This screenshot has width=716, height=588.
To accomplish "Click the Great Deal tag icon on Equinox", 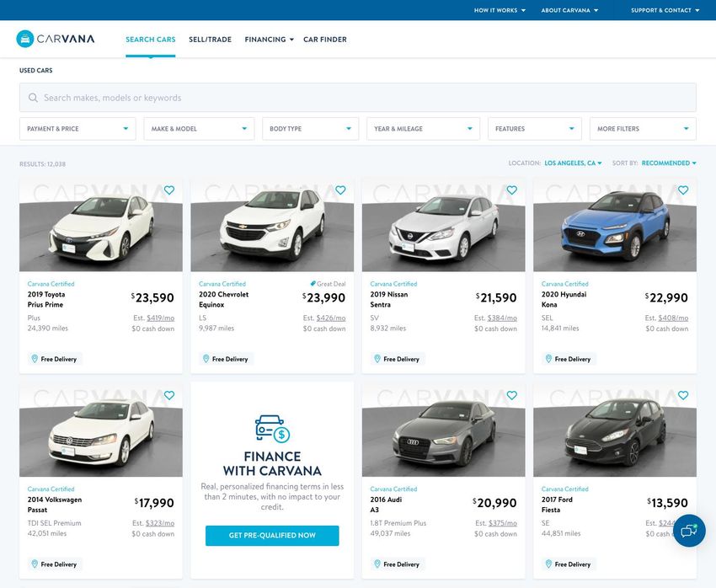I will 313,284.
